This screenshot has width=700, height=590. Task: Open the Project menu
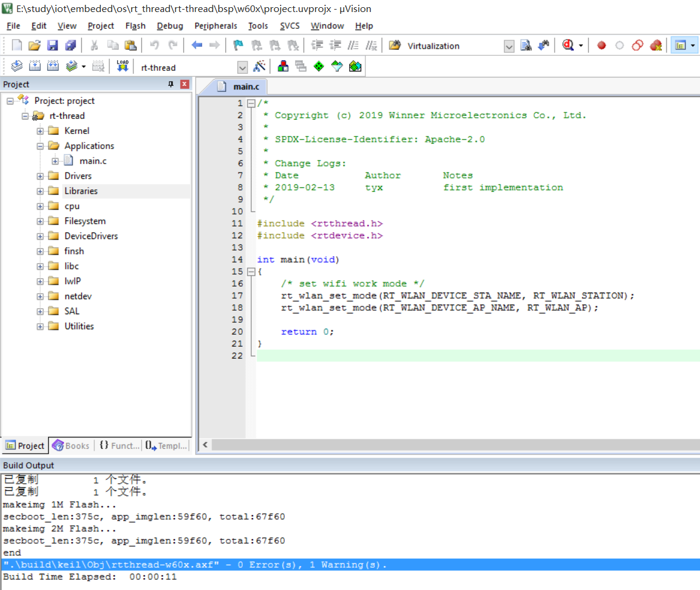coord(101,26)
